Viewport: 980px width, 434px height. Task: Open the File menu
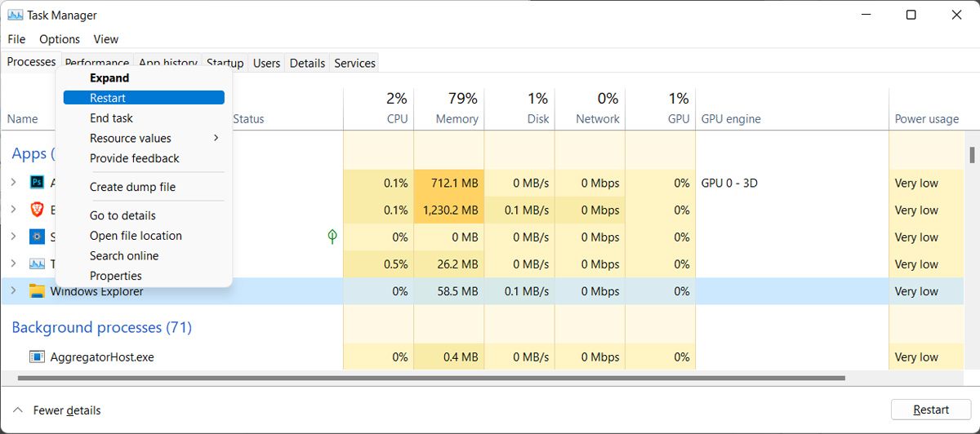click(16, 39)
